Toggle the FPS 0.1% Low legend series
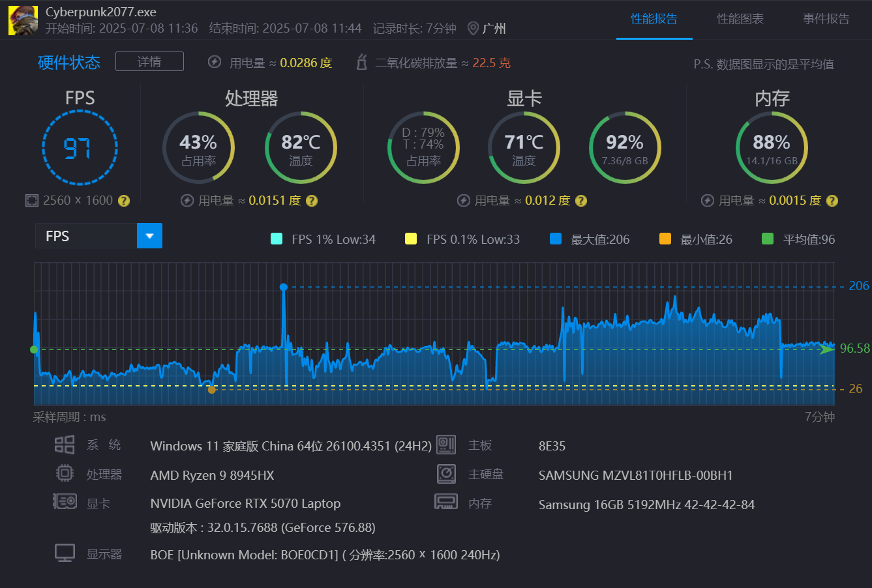 point(462,239)
